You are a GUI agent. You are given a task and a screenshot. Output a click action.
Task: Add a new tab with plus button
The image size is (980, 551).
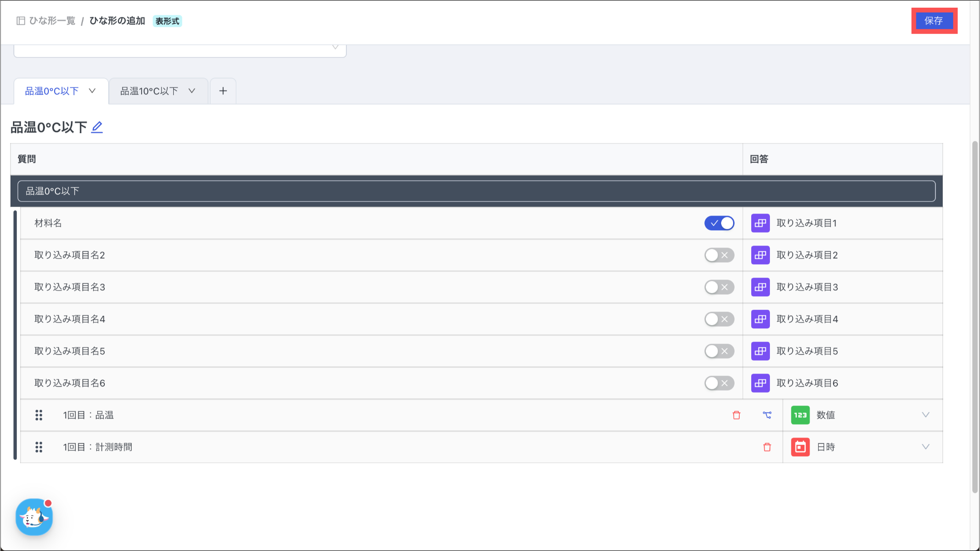[x=223, y=91]
